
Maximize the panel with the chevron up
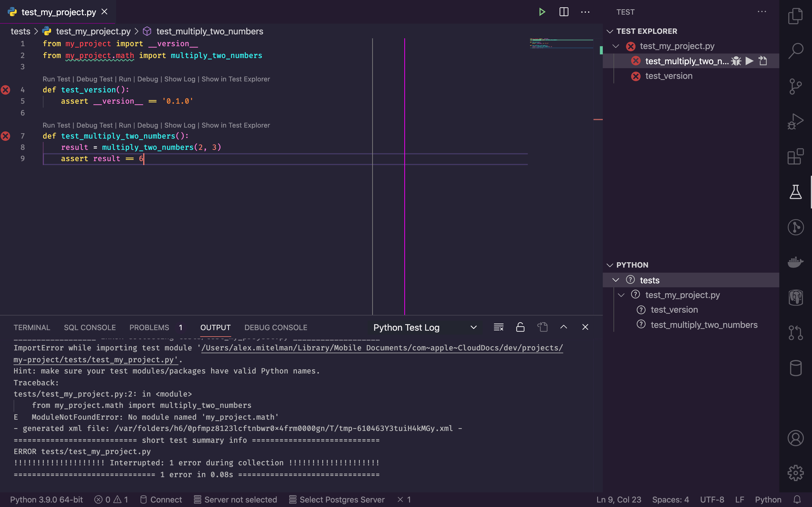(564, 327)
